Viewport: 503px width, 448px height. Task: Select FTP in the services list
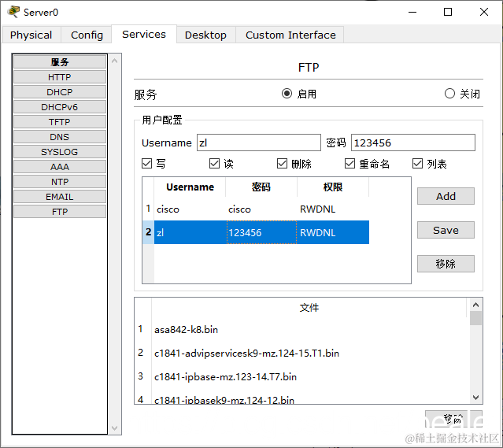point(60,212)
